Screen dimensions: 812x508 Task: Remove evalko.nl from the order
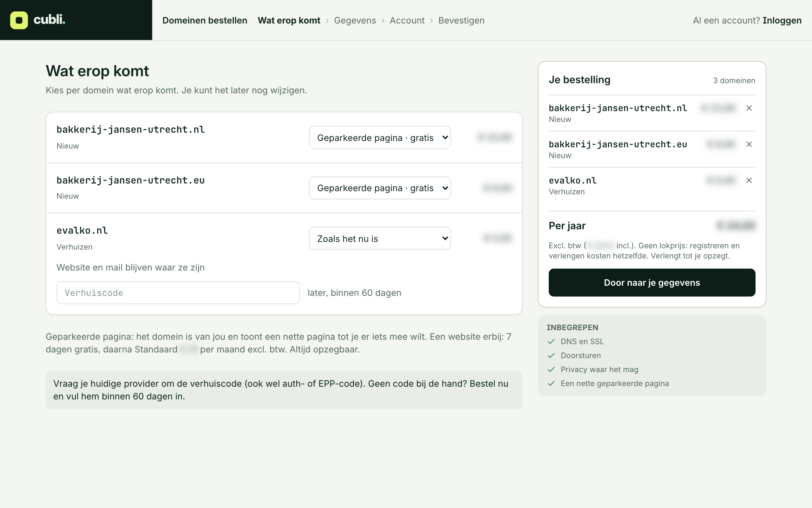tap(749, 180)
